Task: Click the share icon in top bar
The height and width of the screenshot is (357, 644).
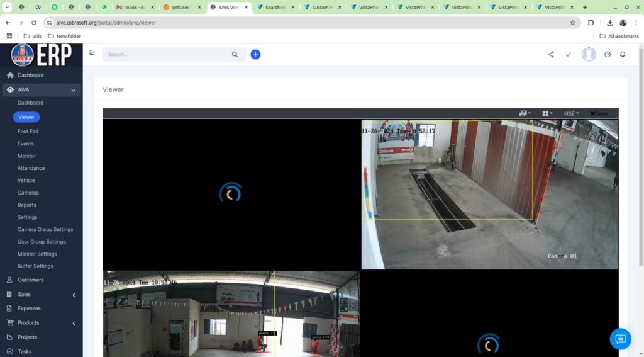Action: click(x=551, y=55)
